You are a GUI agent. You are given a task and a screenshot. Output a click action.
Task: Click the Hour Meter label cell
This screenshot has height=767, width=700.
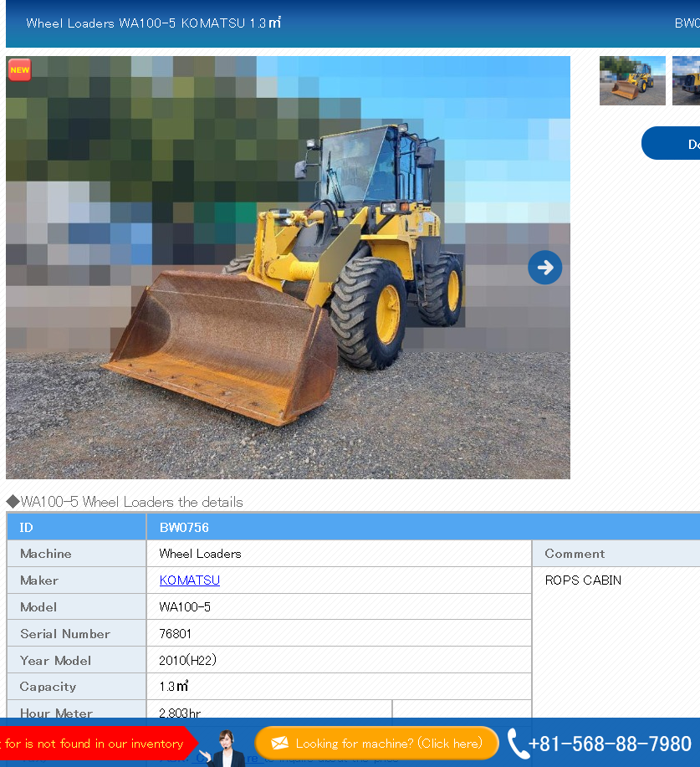pyautogui.click(x=77, y=709)
